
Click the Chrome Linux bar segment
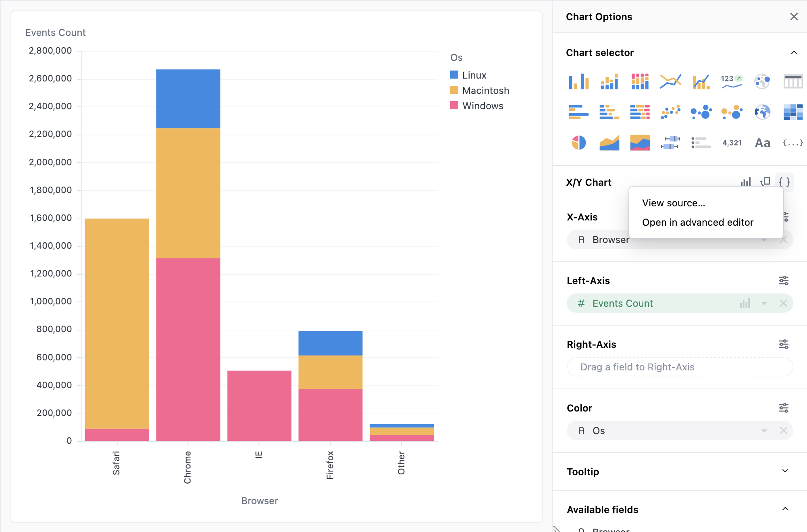[188, 99]
